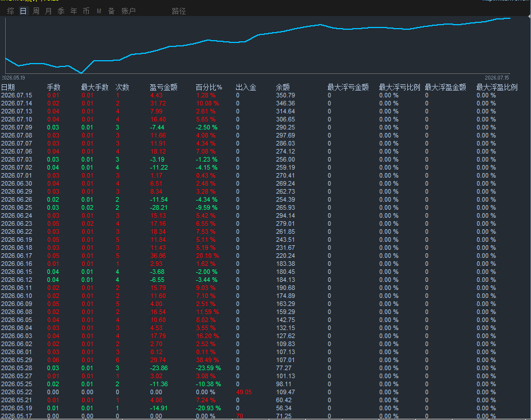Sort by 盈亏金额 column header
The height and width of the screenshot is (420, 531).
(164, 88)
